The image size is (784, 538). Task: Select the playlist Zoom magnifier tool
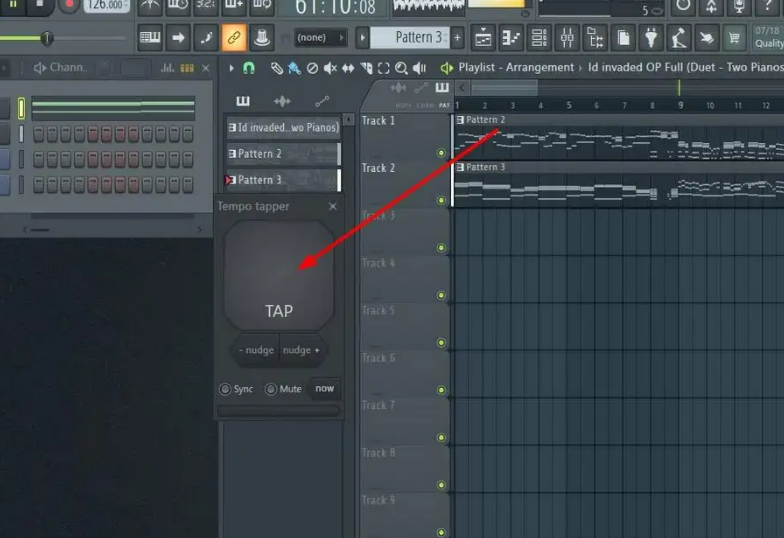[401, 68]
